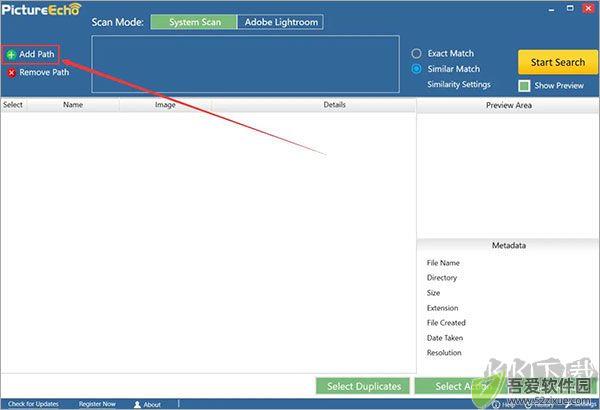Viewport: 600px width, 410px height.
Task: Click the About person icon
Action: (137, 404)
